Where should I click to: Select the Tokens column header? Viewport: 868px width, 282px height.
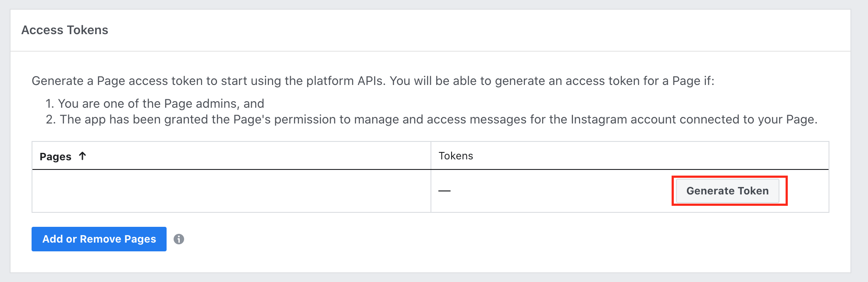click(x=456, y=156)
